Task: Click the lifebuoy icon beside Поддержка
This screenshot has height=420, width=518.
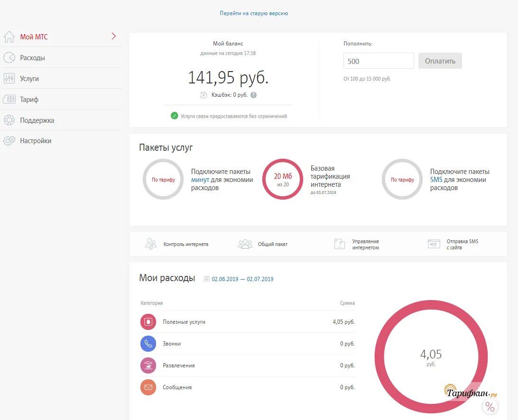Action: point(9,120)
